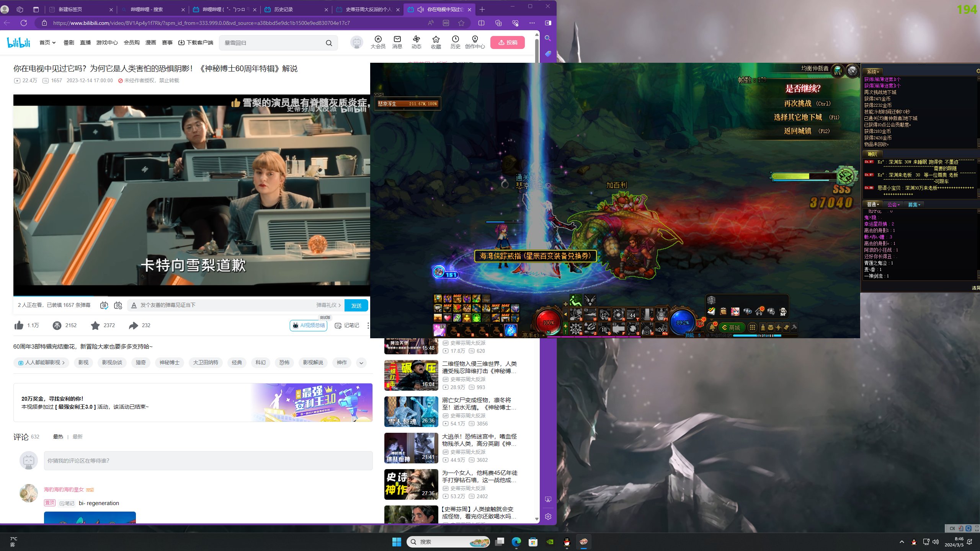Click the pink 投稿 upload button

click(x=508, y=42)
